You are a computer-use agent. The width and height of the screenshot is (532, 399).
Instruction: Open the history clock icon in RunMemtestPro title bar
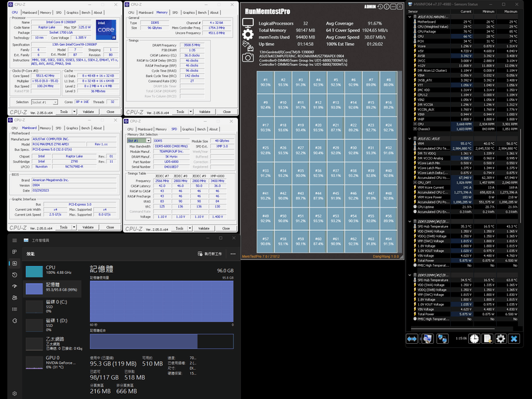click(x=380, y=7)
